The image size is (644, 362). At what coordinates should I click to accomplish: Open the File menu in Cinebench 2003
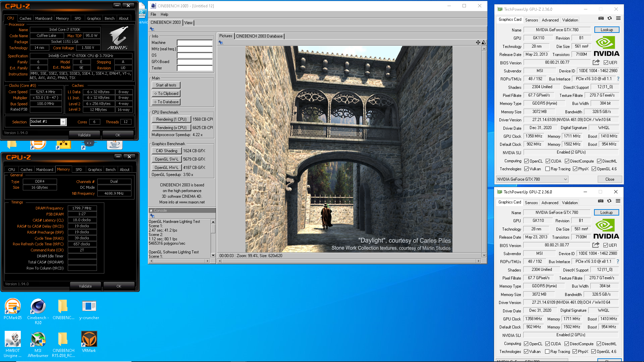tap(153, 14)
